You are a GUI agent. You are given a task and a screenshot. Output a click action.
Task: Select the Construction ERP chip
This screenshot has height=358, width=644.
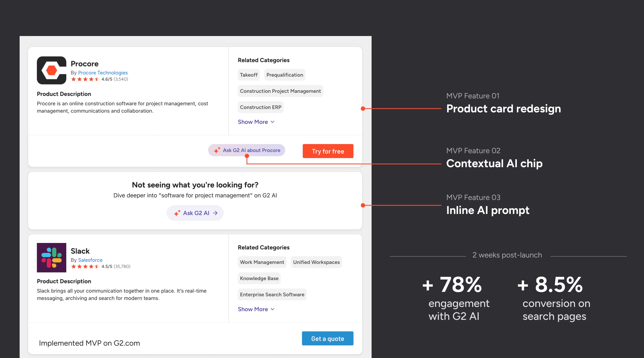(260, 107)
